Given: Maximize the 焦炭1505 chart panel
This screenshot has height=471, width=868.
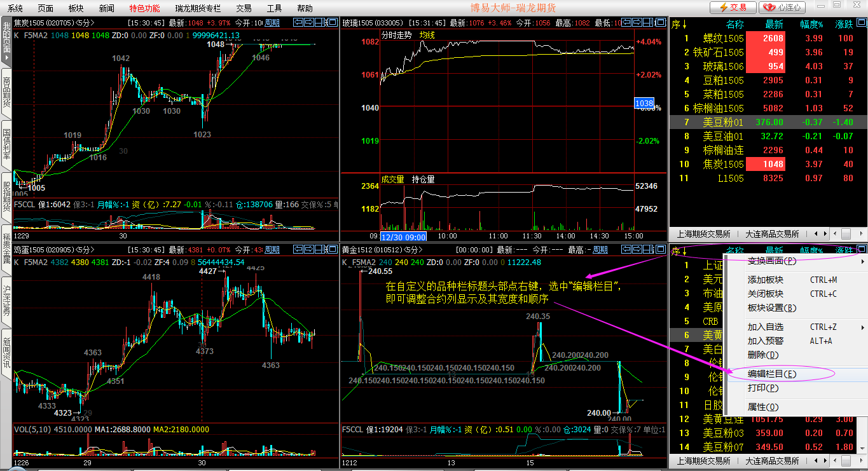Looking at the screenshot, I should (x=333, y=23).
